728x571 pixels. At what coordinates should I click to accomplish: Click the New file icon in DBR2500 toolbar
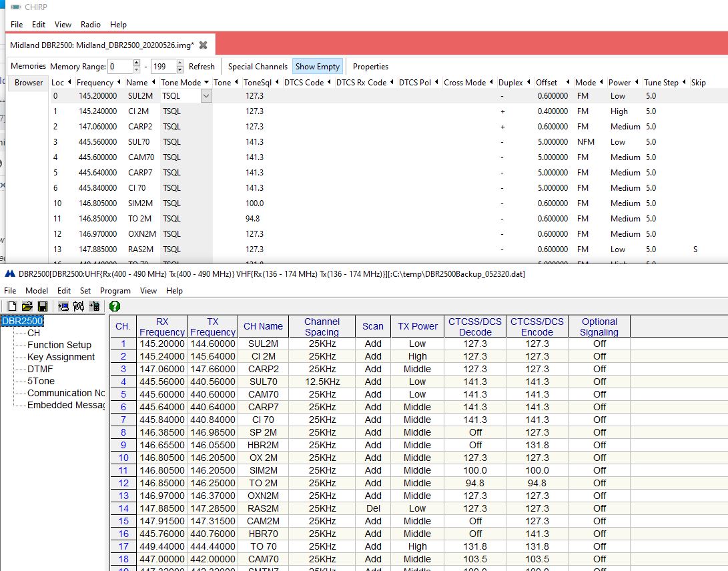pos(12,306)
